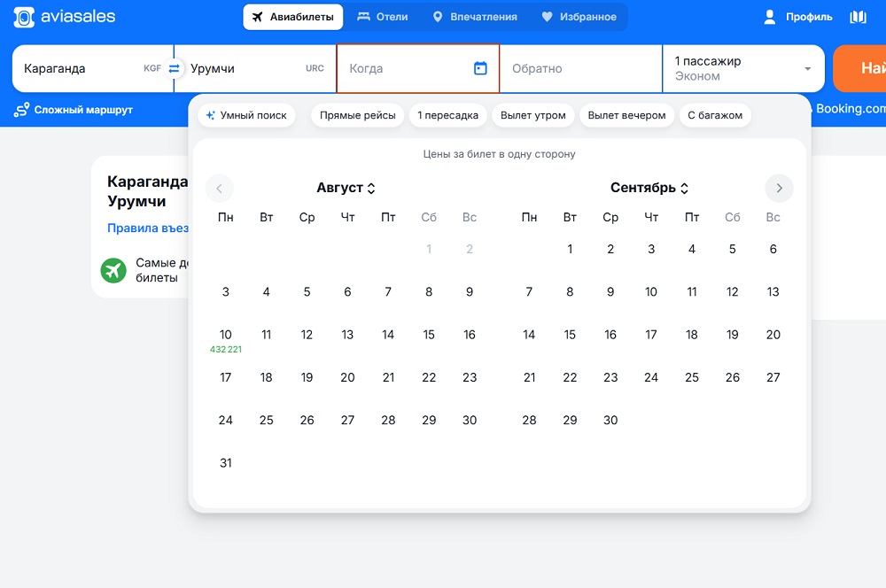Toggle 1 пересадка filter chip
Screen dimensions: 886x588
pyautogui.click(x=448, y=115)
